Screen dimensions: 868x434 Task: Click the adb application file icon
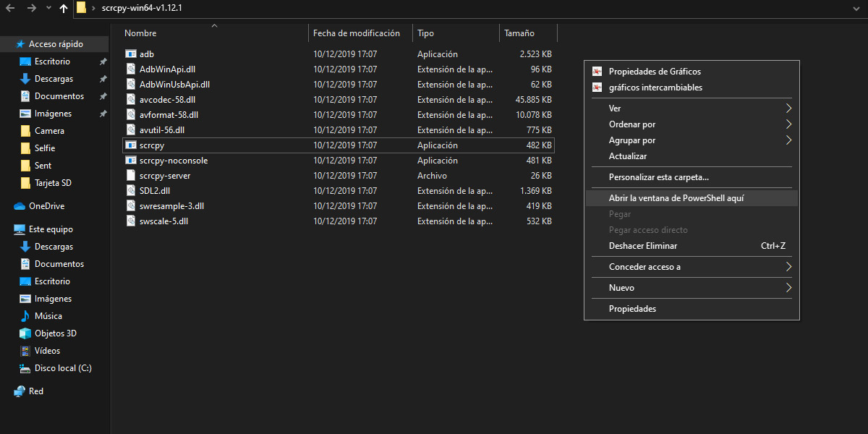coord(131,54)
